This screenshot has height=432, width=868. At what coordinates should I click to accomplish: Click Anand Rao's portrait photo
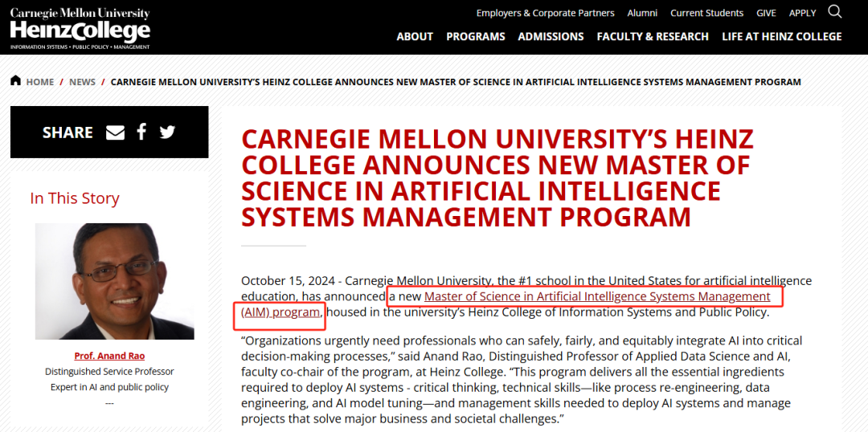115,281
